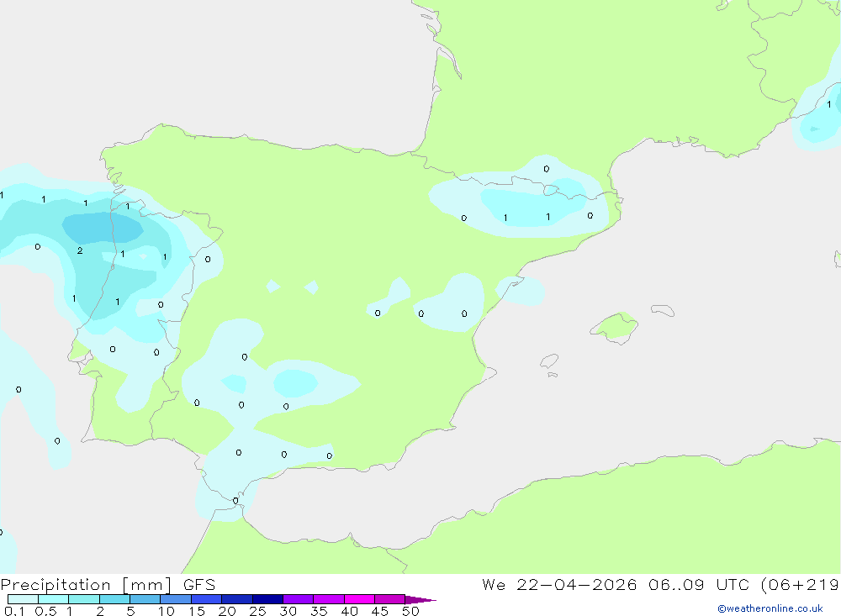
Task: Click the navy legend swatch between 25 and 30
Action: [267, 599]
